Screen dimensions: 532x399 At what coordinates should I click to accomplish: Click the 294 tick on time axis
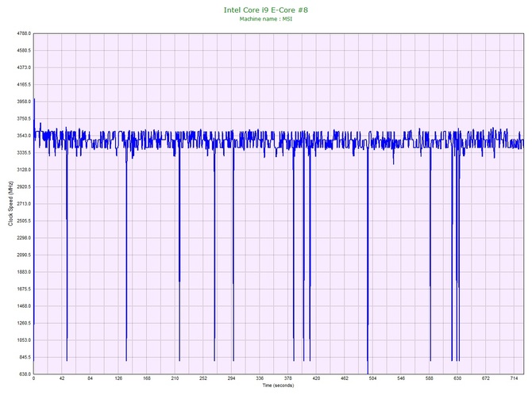(231, 378)
